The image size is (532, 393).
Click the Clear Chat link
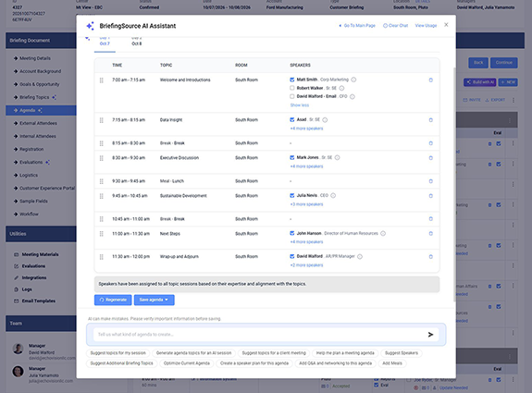pyautogui.click(x=395, y=26)
